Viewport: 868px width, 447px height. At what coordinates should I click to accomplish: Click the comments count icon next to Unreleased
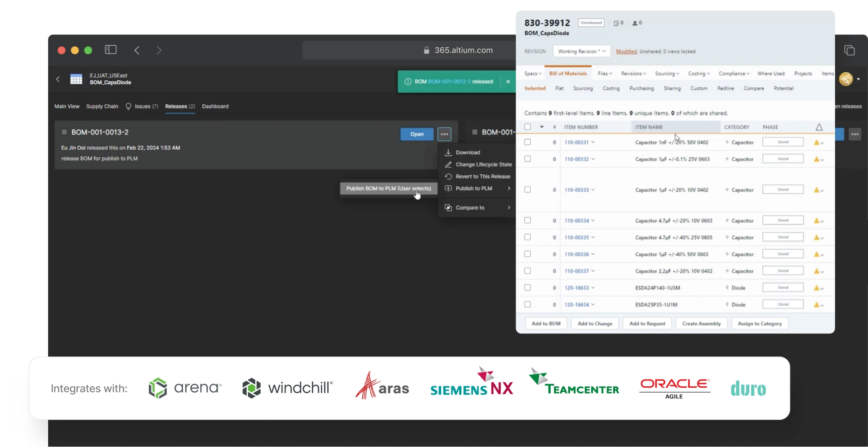618,23
